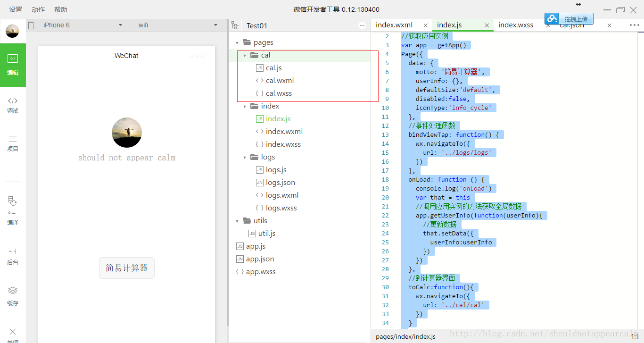644x343 pixels.
Task: Open index.wxss in the file tree
Action: [x=283, y=144]
